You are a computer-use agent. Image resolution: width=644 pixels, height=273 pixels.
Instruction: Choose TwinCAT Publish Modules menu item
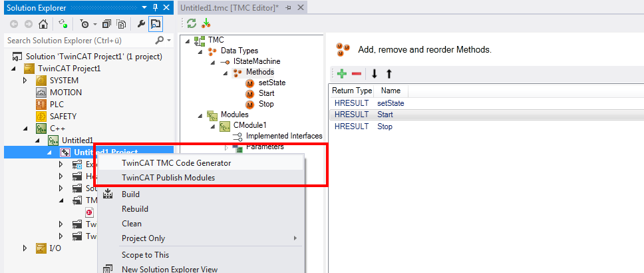(201, 178)
